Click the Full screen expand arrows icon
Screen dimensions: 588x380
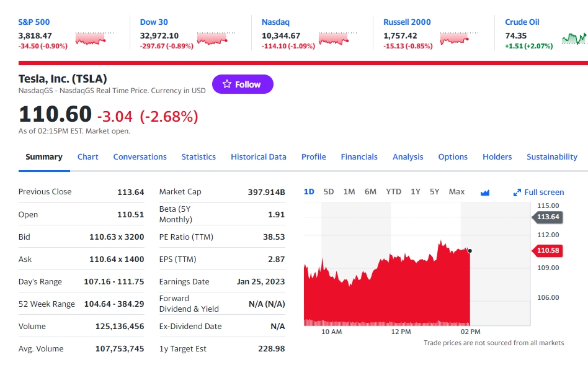click(x=517, y=192)
